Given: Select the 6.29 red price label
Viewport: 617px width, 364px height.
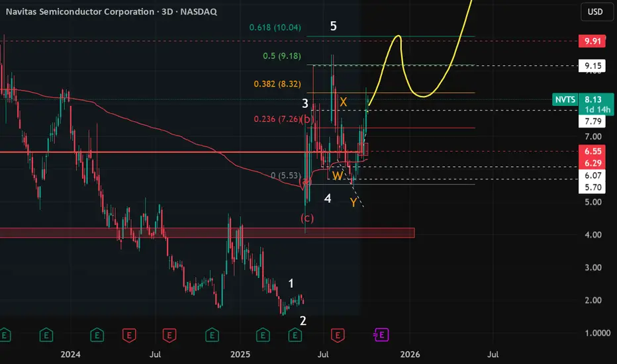Looking at the screenshot, I should (x=592, y=163).
